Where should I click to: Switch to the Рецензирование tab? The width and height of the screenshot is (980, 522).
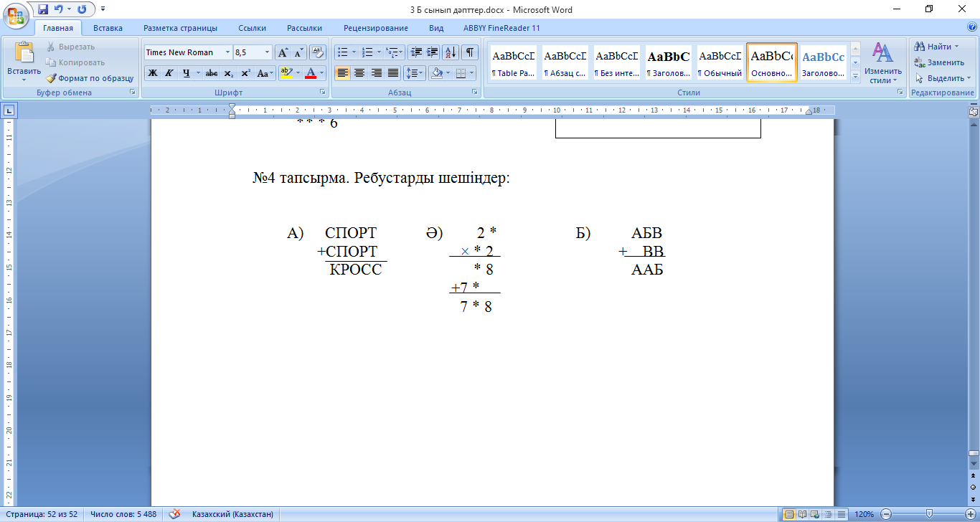point(376,28)
